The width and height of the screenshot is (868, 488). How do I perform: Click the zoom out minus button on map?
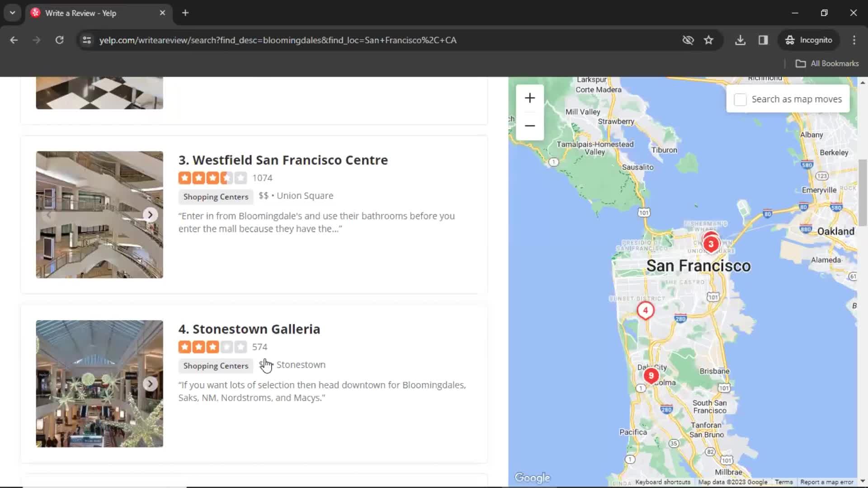coord(530,126)
